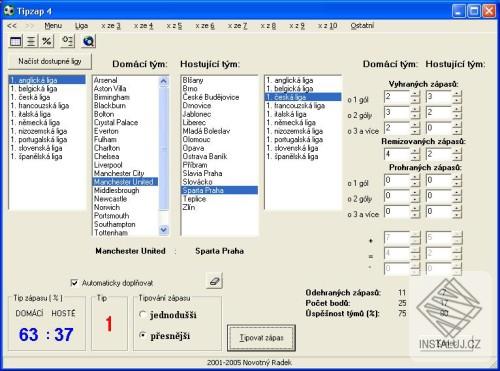Viewport: 500px width, 371px height.
Task: Open the Ostatní menu
Action: 362,26
